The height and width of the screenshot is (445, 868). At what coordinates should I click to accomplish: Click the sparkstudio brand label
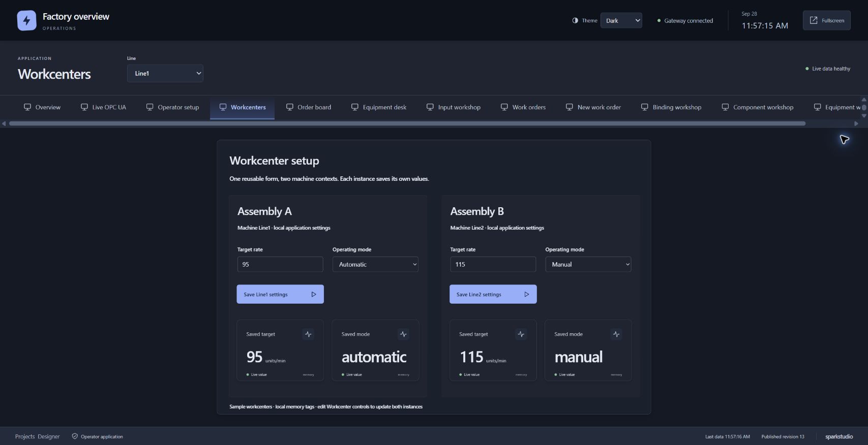point(839,436)
